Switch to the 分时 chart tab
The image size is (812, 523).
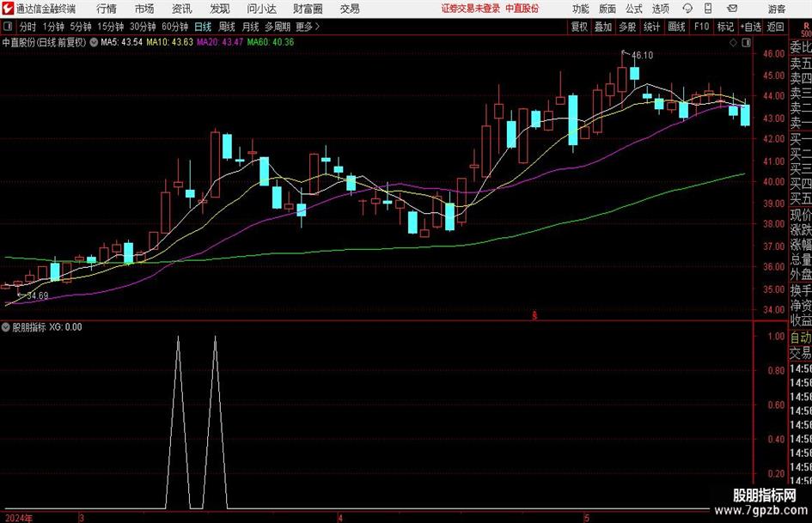tap(28, 27)
